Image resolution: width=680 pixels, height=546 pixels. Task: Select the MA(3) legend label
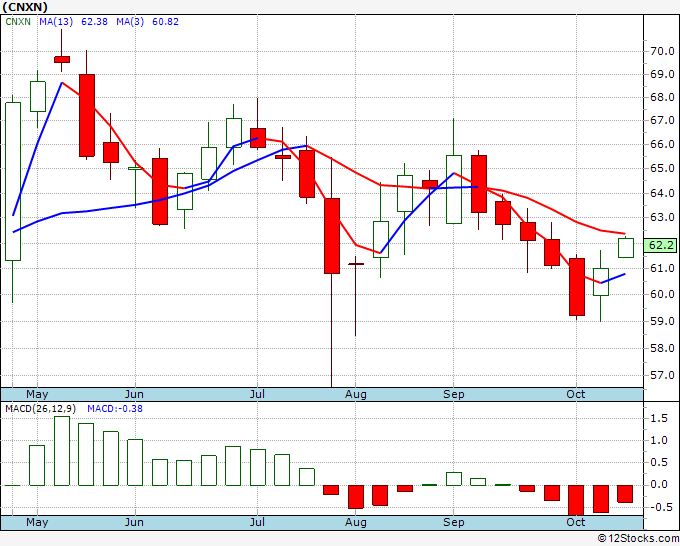pyautogui.click(x=130, y=22)
